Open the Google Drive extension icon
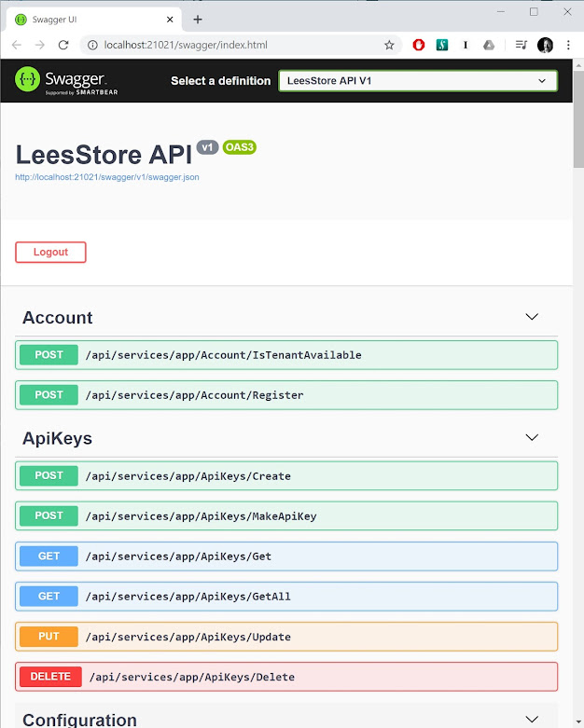The height and width of the screenshot is (728, 584). click(x=488, y=45)
